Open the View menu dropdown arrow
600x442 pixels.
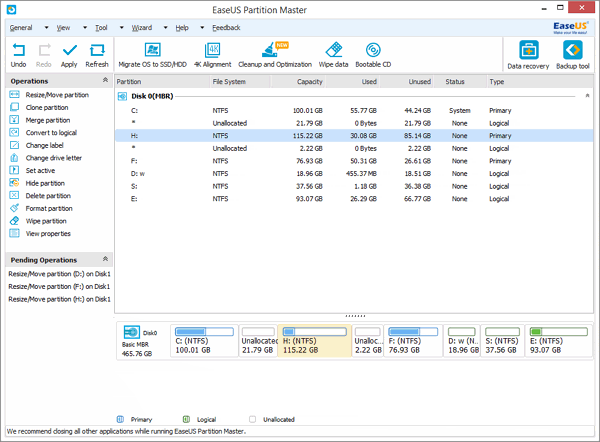[x=85, y=28]
